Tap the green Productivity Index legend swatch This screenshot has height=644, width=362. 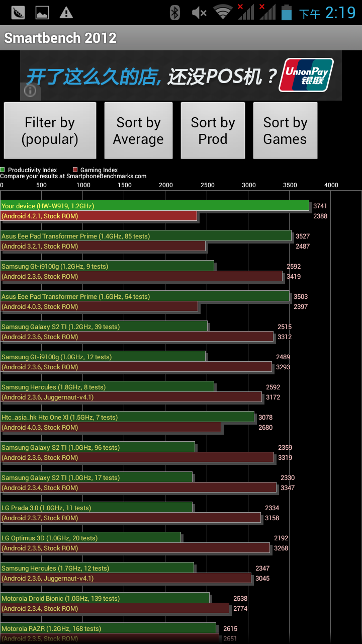point(3,170)
